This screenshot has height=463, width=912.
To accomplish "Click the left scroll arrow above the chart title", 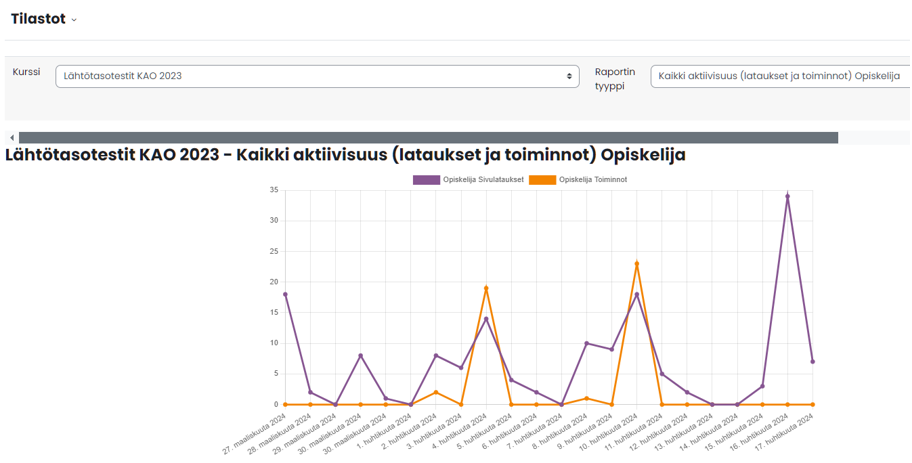I will (12, 138).
